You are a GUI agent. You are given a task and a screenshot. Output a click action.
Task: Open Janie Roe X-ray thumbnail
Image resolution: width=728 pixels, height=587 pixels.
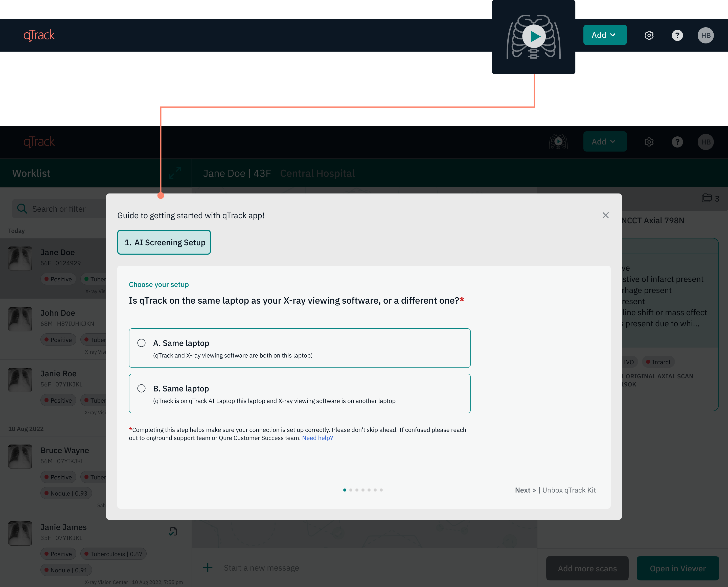tap(20, 380)
